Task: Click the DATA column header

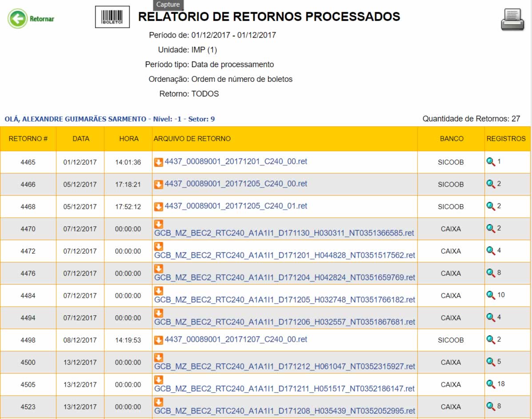Action: 80,138
